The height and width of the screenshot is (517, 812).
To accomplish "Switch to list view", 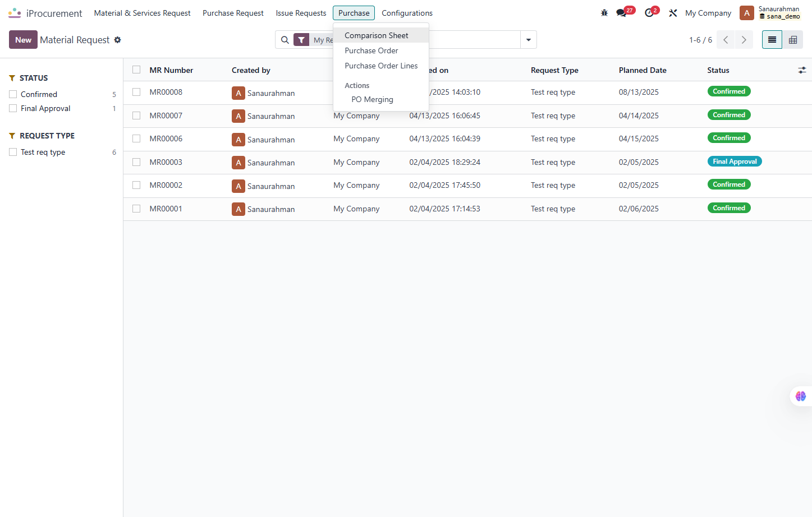I will click(x=772, y=40).
